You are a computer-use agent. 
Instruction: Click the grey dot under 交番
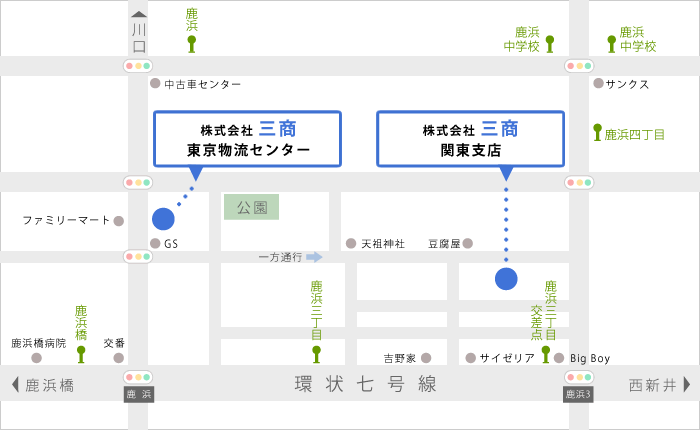[x=119, y=358]
